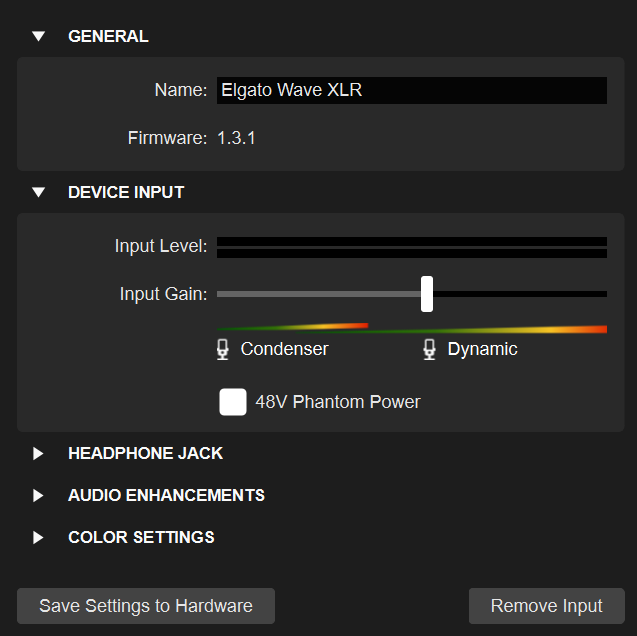Viewport: 637px width, 636px height.
Task: Click the Condenser microphone icon
Action: pos(223,349)
